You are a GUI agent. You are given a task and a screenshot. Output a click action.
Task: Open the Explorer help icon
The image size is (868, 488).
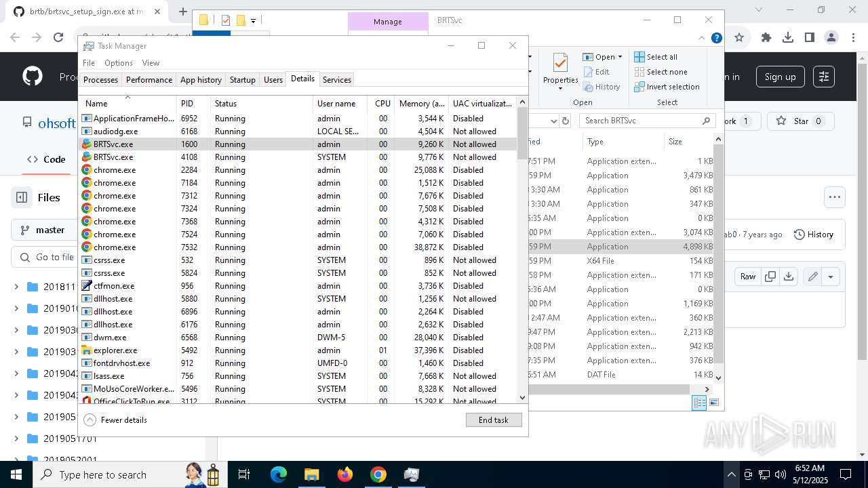[x=717, y=38]
